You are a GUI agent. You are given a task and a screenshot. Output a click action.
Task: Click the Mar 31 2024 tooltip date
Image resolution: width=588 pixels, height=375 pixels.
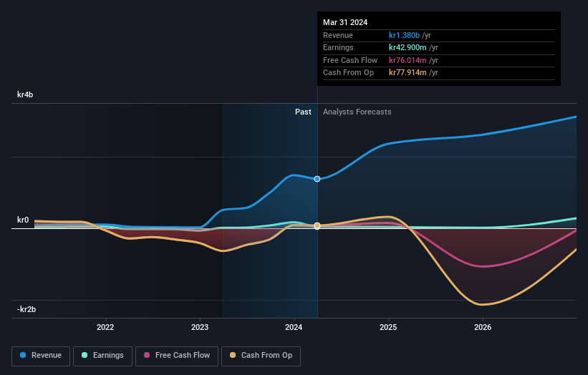[345, 22]
